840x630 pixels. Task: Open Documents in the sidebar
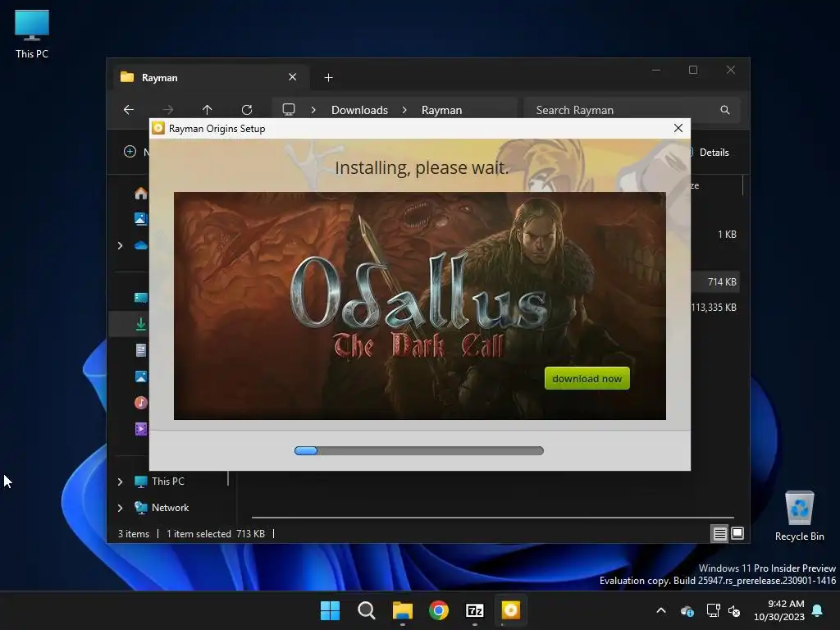tap(141, 350)
